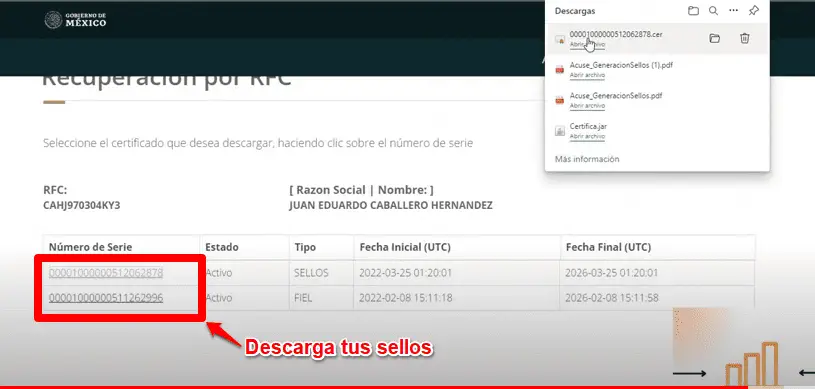Click the Seleccione el certificado instruction text
Image resolution: width=815 pixels, height=389 pixels.
point(258,143)
